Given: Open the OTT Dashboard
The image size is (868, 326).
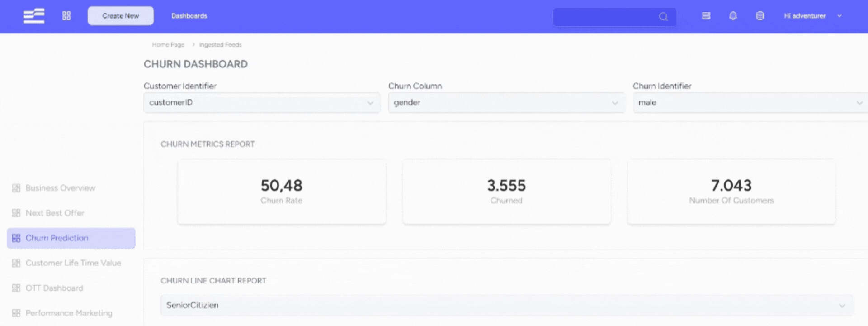Looking at the screenshot, I should click(54, 288).
